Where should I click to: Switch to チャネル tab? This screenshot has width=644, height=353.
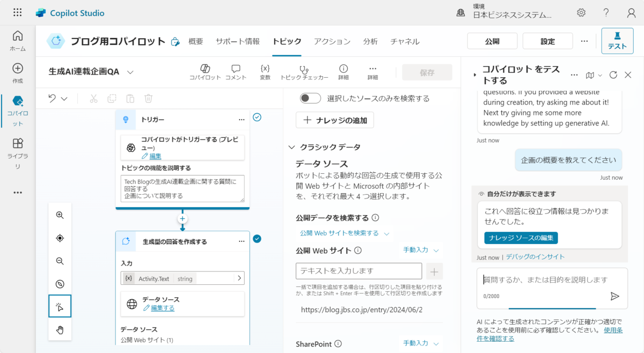point(405,41)
